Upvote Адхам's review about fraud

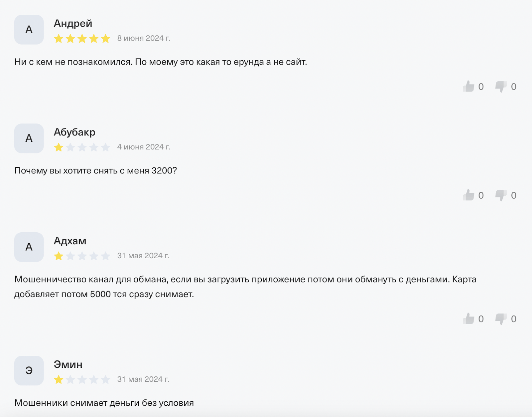tap(468, 319)
